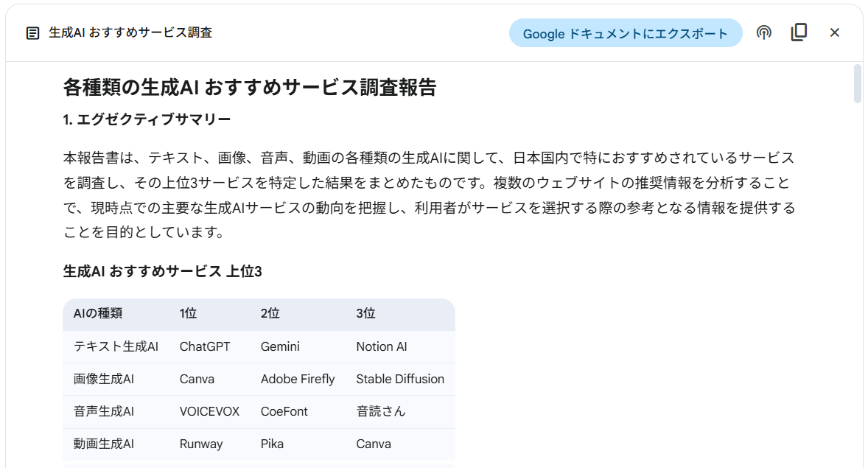This screenshot has height=468, width=868.
Task: Click the Notion AI cell
Action: (381, 346)
